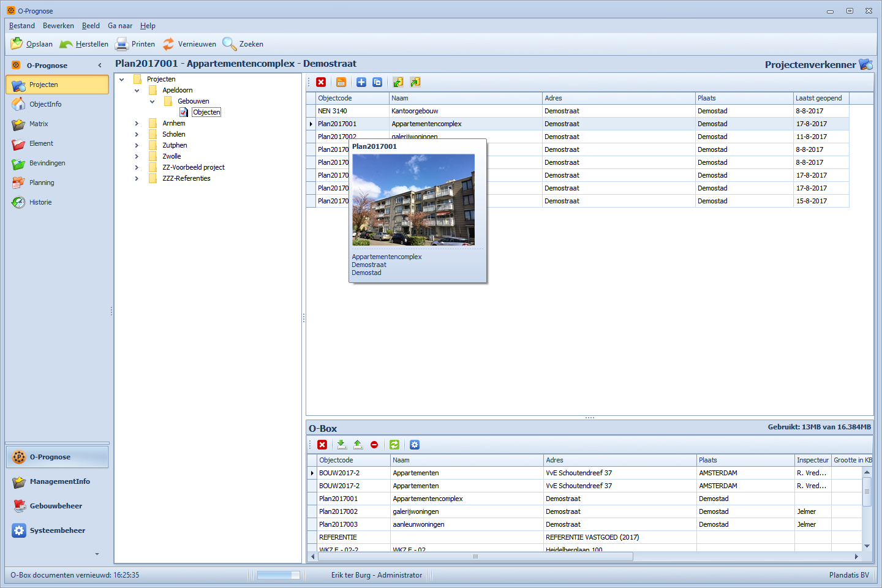Screen dimensions: 882x588
Task: Open the Bestand menu
Action: (22, 26)
